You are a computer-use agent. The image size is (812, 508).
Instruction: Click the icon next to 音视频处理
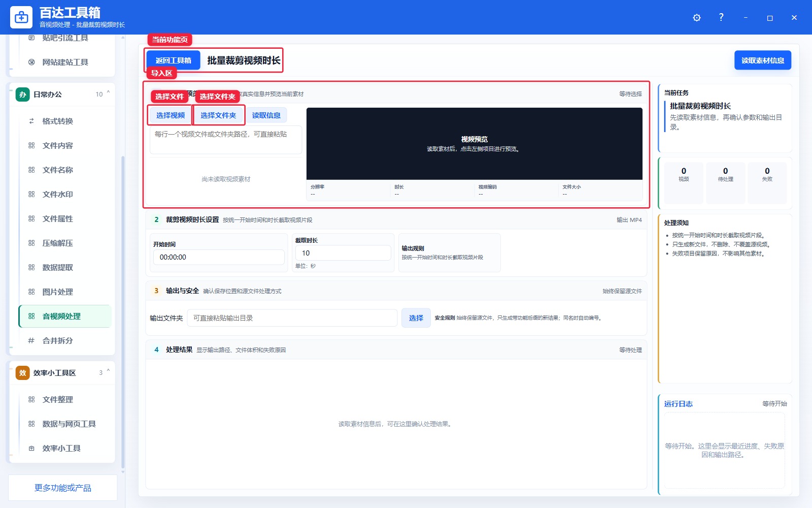pyautogui.click(x=31, y=316)
